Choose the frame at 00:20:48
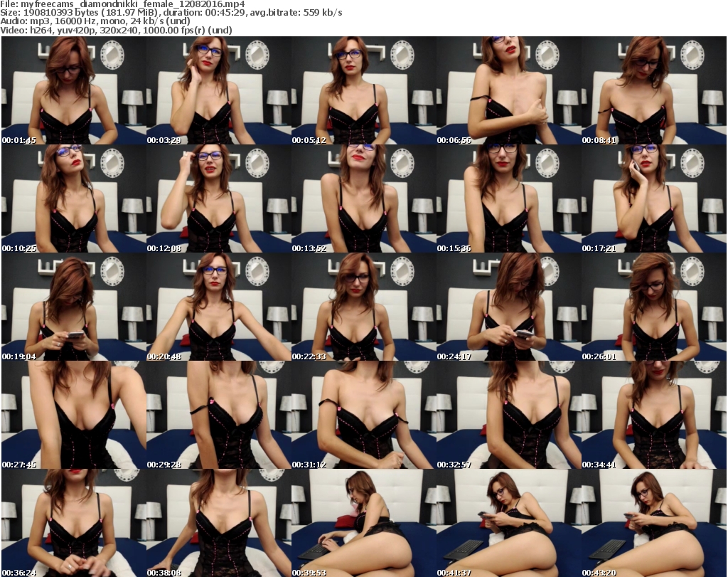The height and width of the screenshot is (577, 728). pos(219,307)
